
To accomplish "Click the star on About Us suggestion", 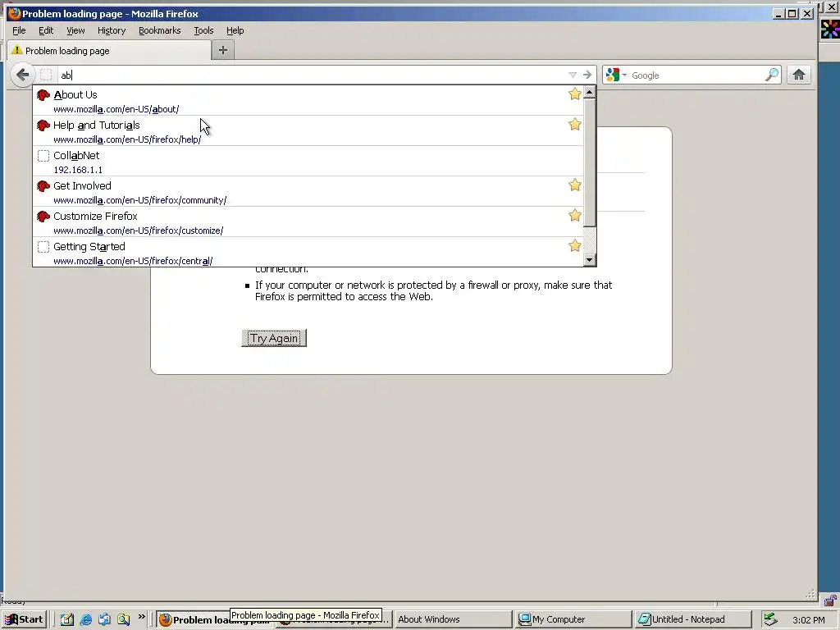I will (x=574, y=94).
